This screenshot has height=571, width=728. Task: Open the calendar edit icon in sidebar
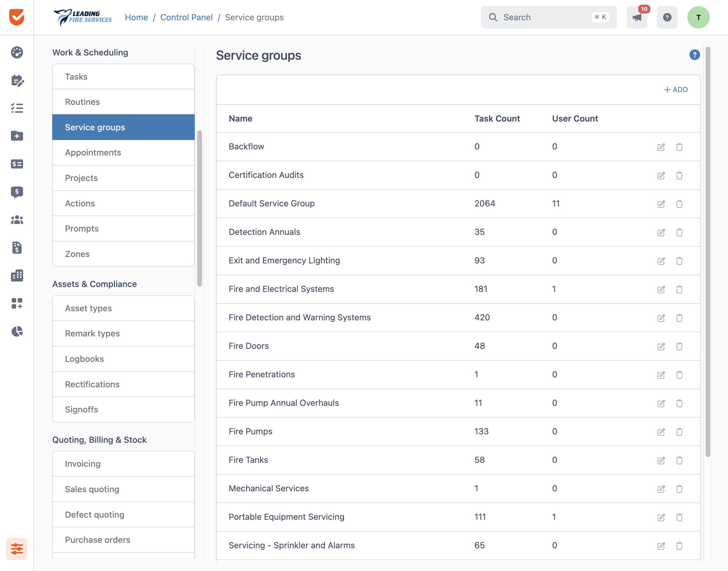coord(17,80)
